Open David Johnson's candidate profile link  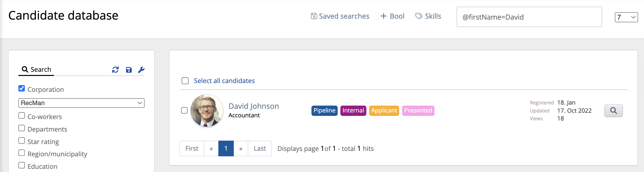[253, 106]
